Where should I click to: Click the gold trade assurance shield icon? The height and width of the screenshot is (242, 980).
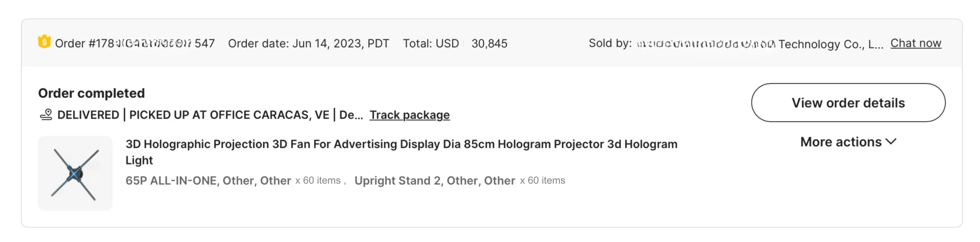pos(44,42)
